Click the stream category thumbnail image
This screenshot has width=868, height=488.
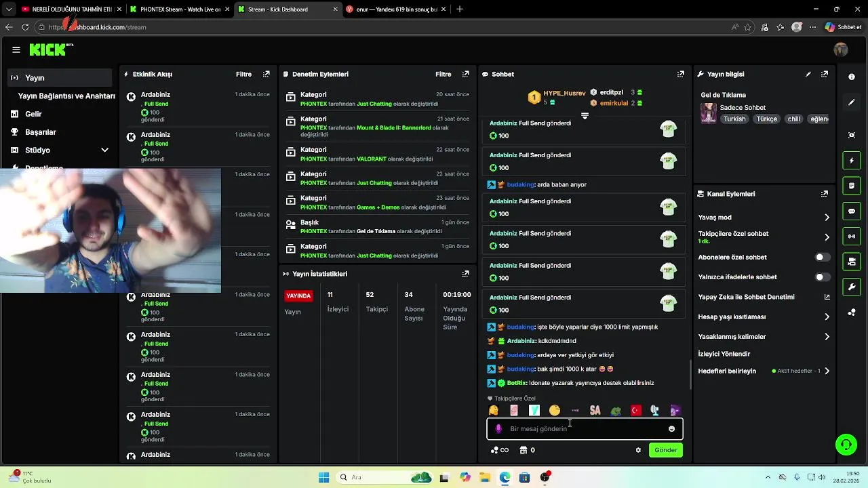point(709,113)
